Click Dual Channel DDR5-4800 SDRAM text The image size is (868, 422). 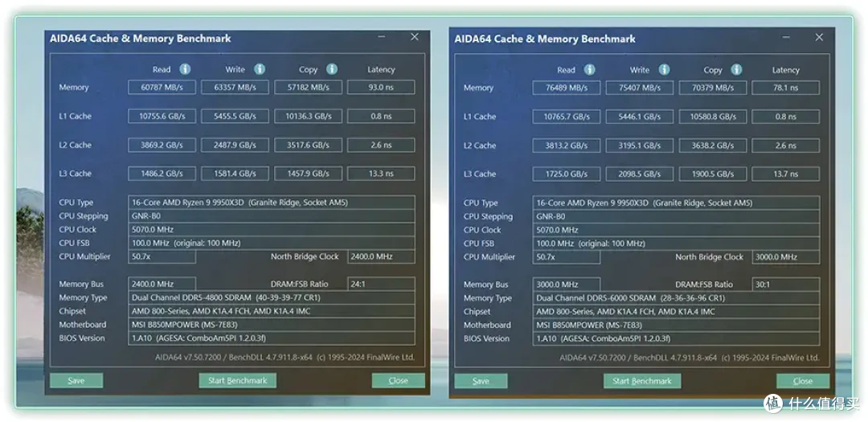pos(191,297)
